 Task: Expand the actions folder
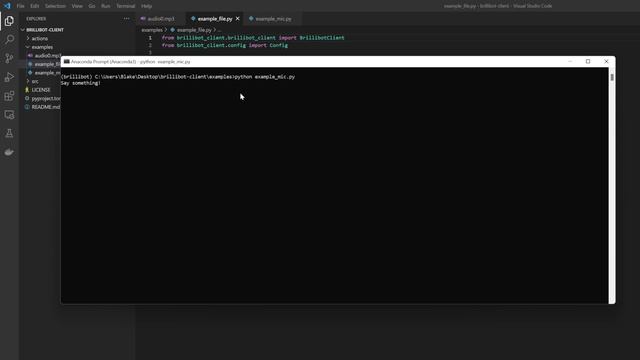click(40, 38)
